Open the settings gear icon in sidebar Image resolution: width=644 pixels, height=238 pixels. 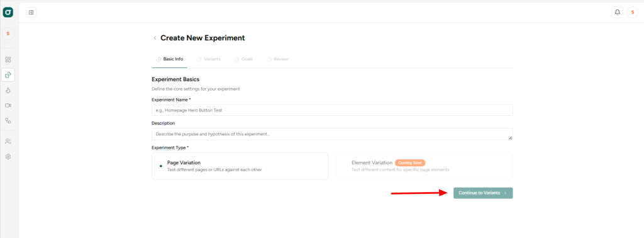8,157
